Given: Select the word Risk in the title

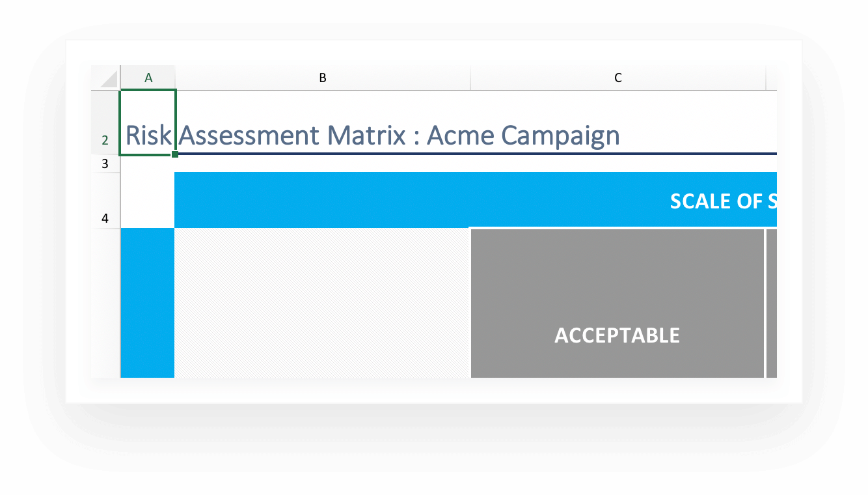Looking at the screenshot, I should 148,135.
